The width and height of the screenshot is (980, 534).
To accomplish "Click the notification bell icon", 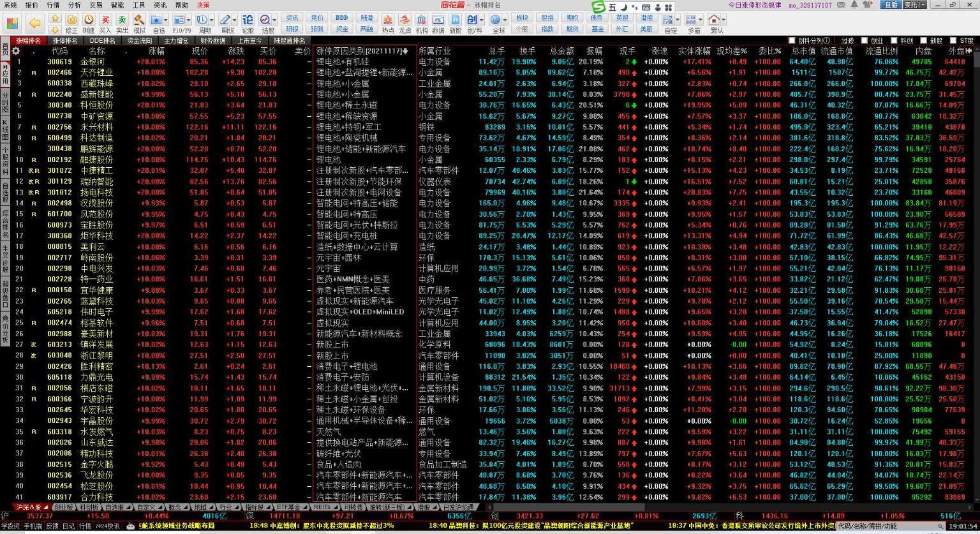I will 855,5.
